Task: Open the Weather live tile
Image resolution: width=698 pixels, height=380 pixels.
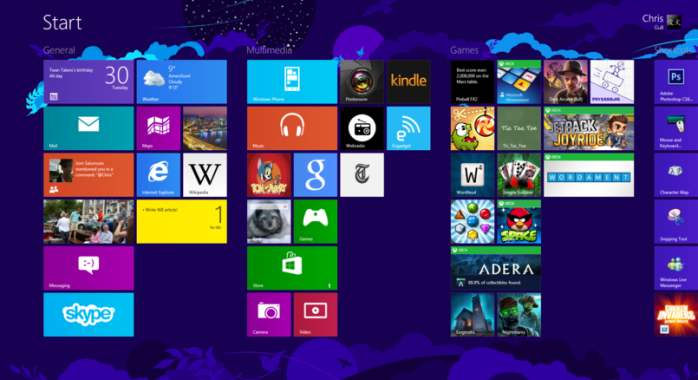Action: click(182, 82)
